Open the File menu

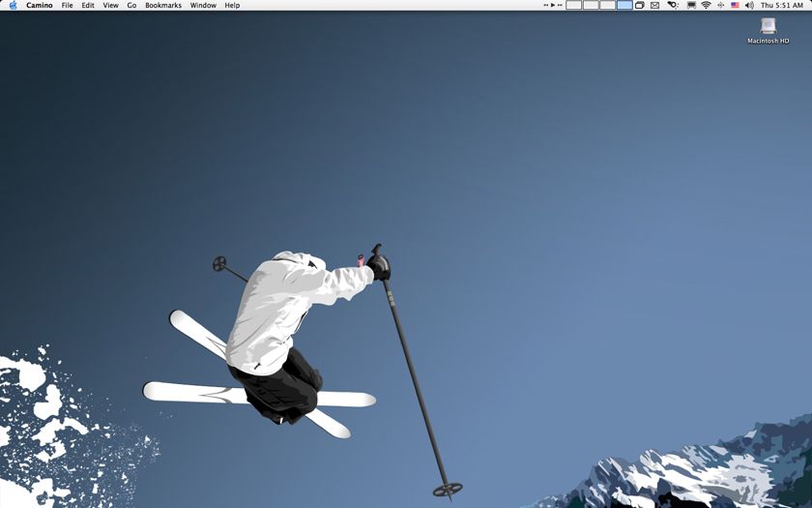(x=68, y=5)
